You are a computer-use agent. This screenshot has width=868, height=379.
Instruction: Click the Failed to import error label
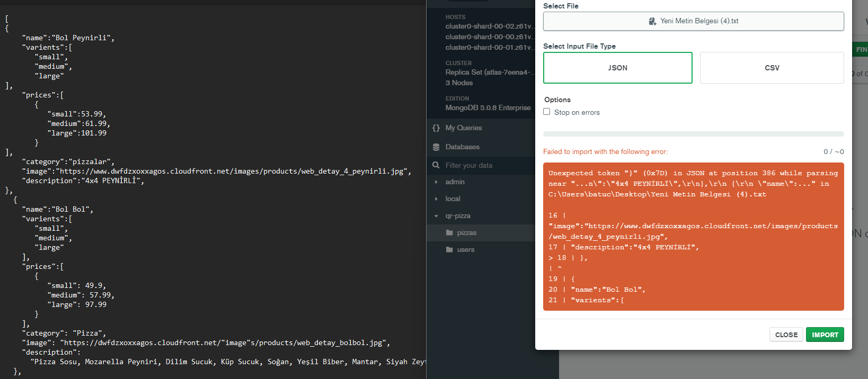pos(606,151)
